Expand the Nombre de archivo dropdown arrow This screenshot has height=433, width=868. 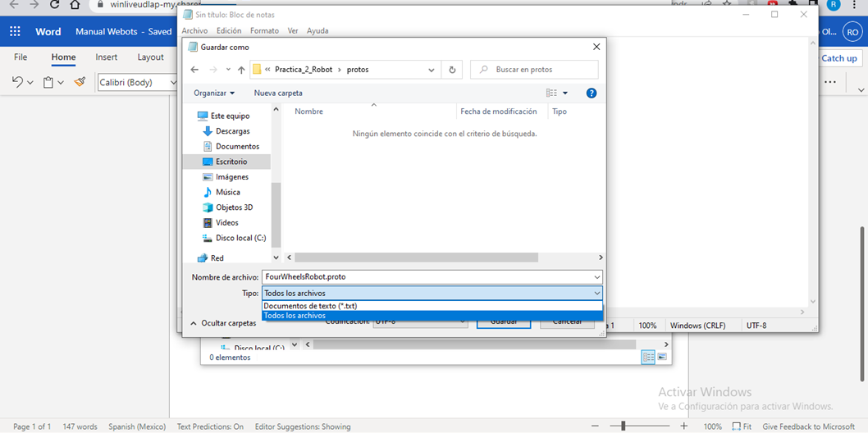[596, 276]
